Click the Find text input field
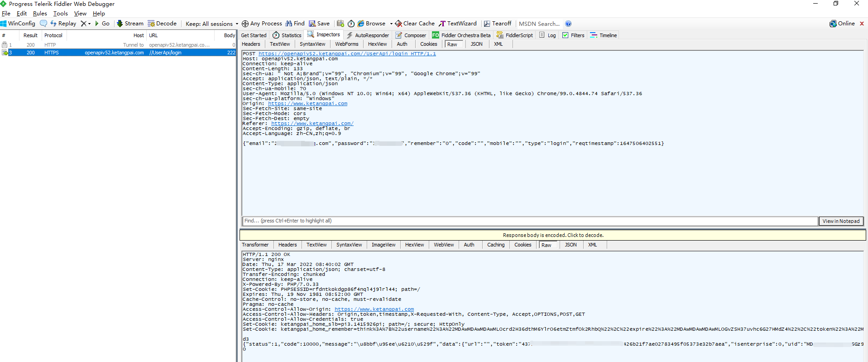 click(530, 221)
